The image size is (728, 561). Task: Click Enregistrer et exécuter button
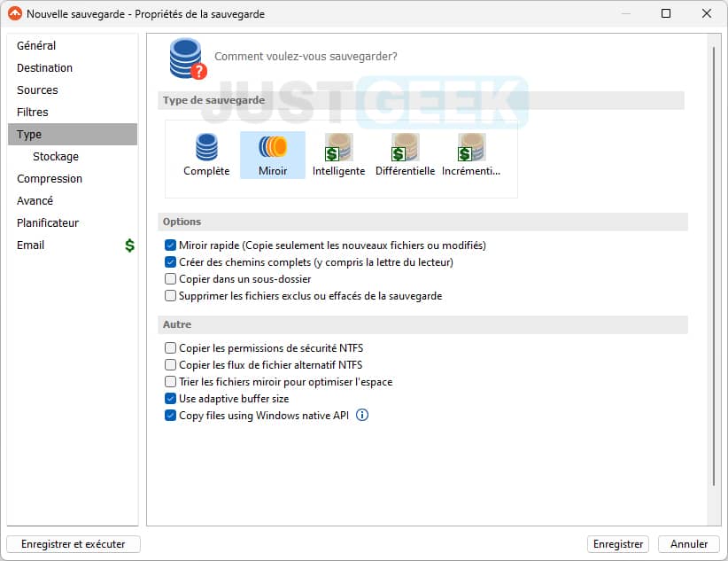pos(74,544)
